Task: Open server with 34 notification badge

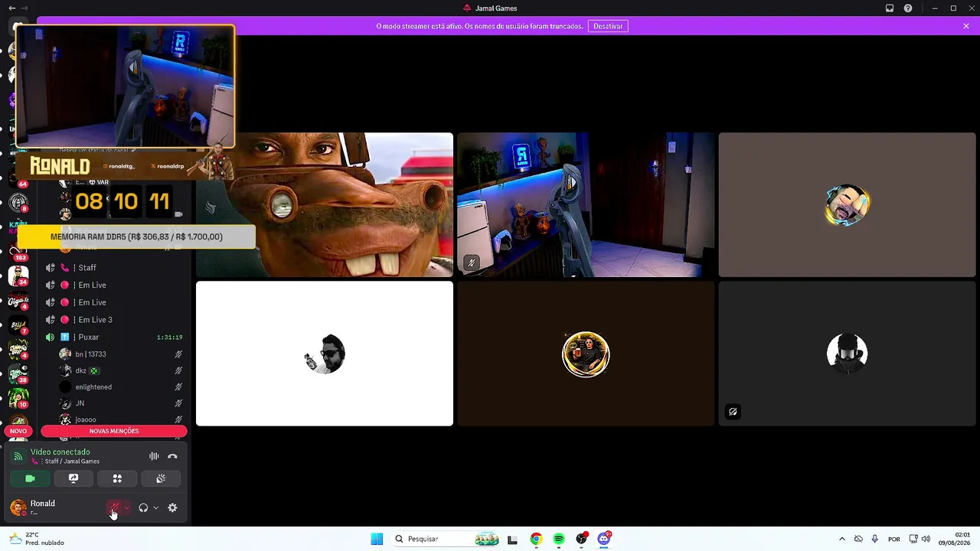Action: coord(18,275)
